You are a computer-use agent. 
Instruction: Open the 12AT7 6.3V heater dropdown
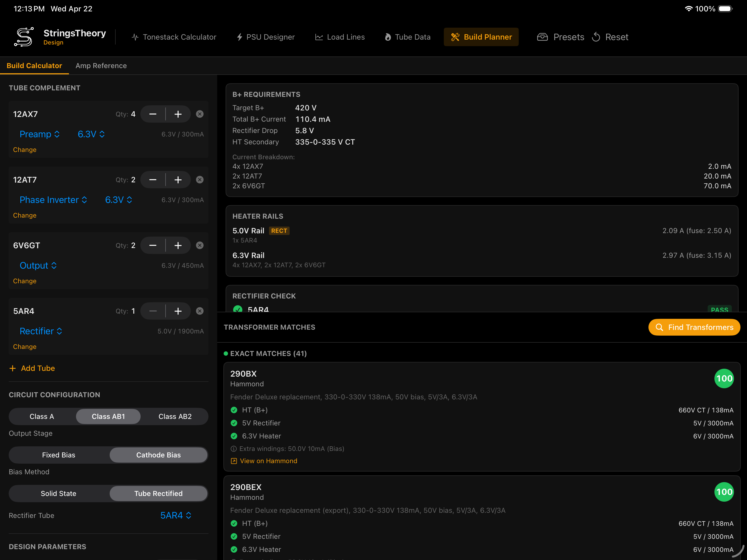[119, 200]
